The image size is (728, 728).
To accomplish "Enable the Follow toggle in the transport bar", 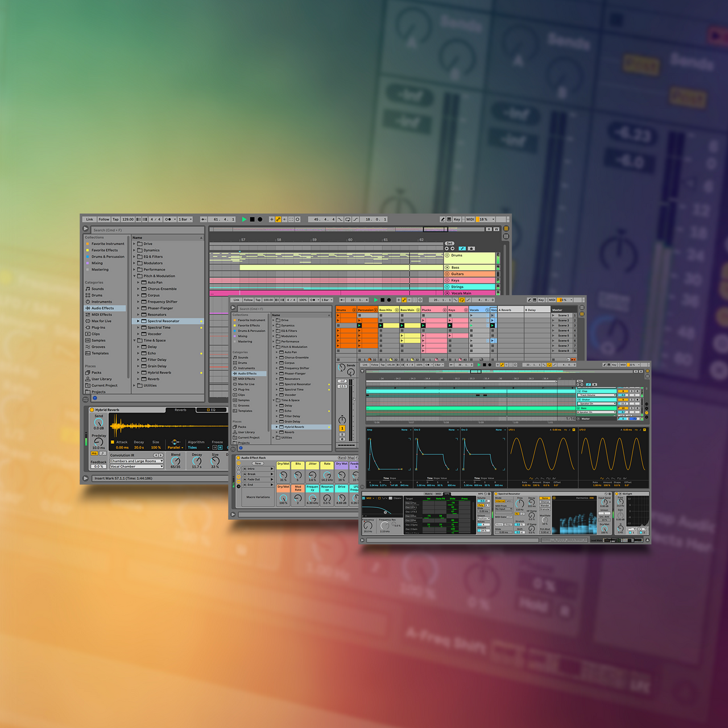I will tap(104, 219).
